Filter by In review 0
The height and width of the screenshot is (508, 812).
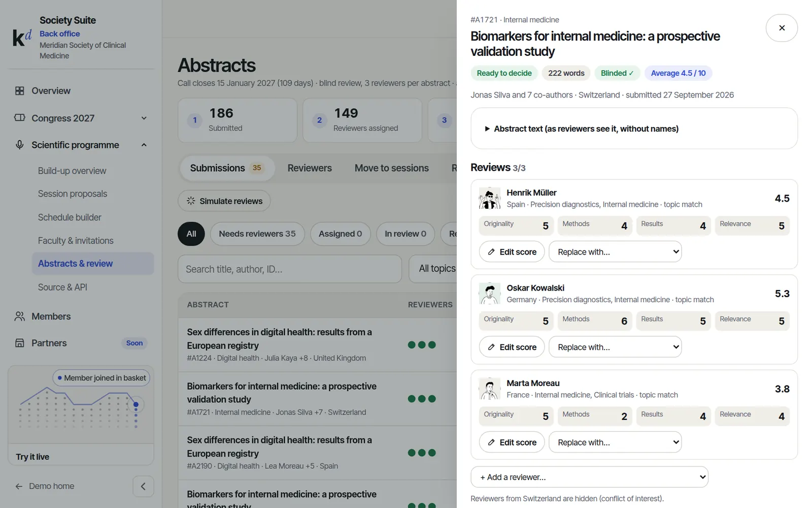coord(405,234)
